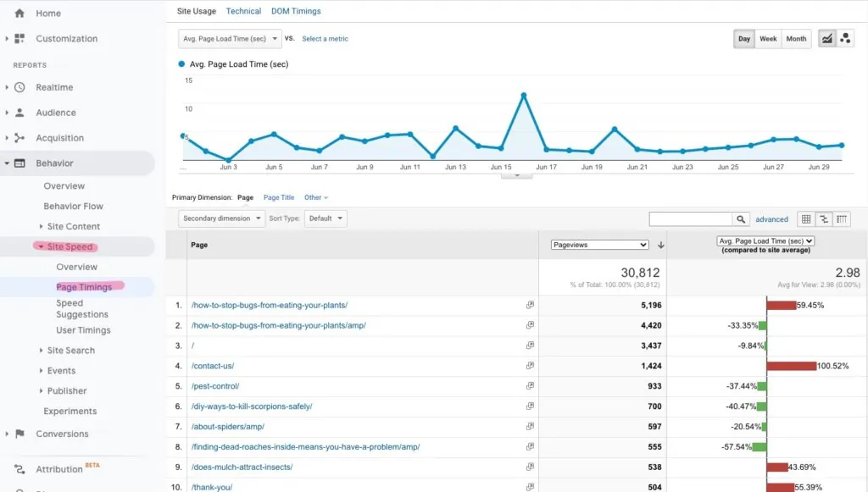Open the Secondary dimension dropdown
Screen dimensions: 868x492
220,218
